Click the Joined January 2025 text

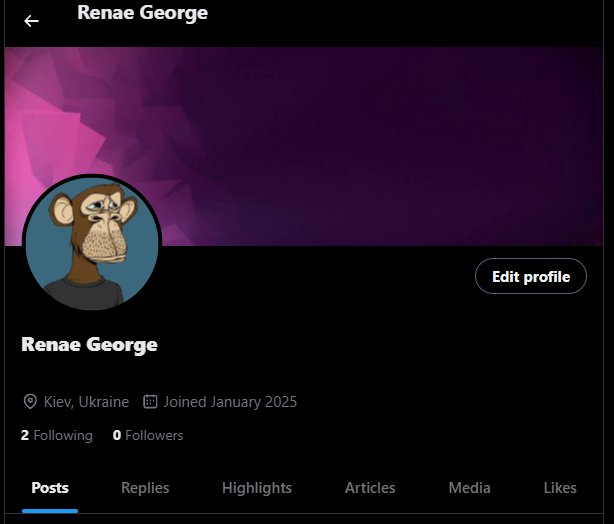point(230,402)
